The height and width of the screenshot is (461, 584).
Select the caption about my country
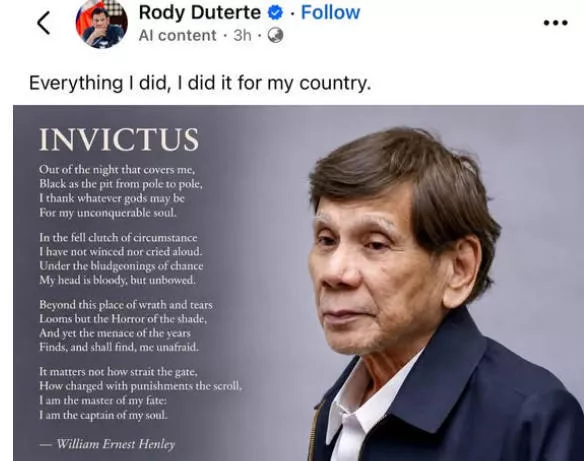pyautogui.click(x=200, y=83)
